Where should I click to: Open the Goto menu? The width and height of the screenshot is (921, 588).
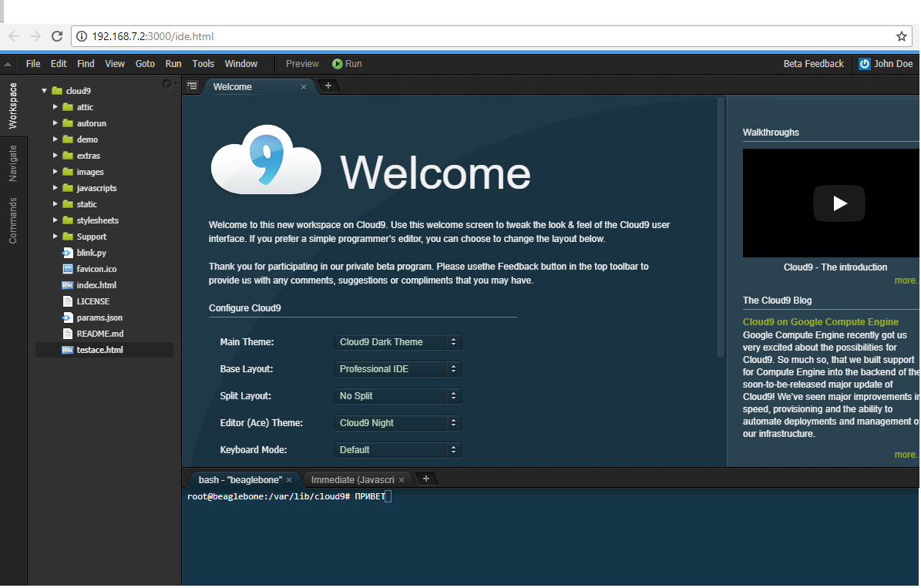[x=145, y=64]
